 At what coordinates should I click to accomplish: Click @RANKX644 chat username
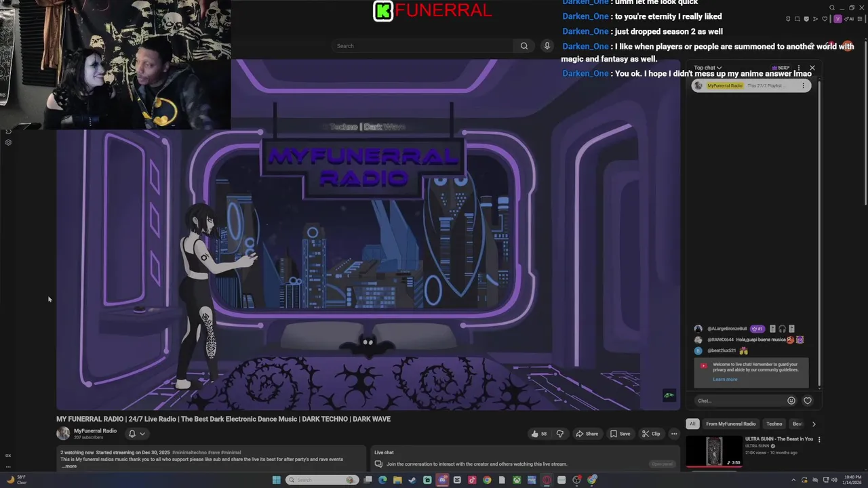720,340
